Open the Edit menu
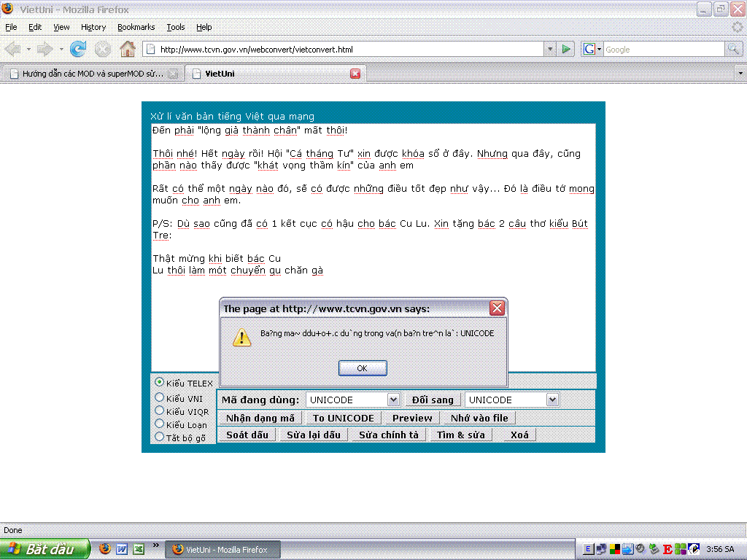The width and height of the screenshot is (747, 560). [35, 27]
